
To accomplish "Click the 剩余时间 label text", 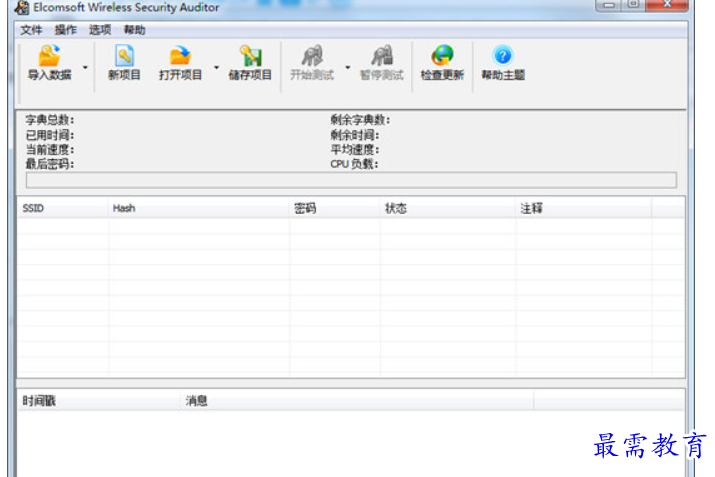I will [355, 135].
